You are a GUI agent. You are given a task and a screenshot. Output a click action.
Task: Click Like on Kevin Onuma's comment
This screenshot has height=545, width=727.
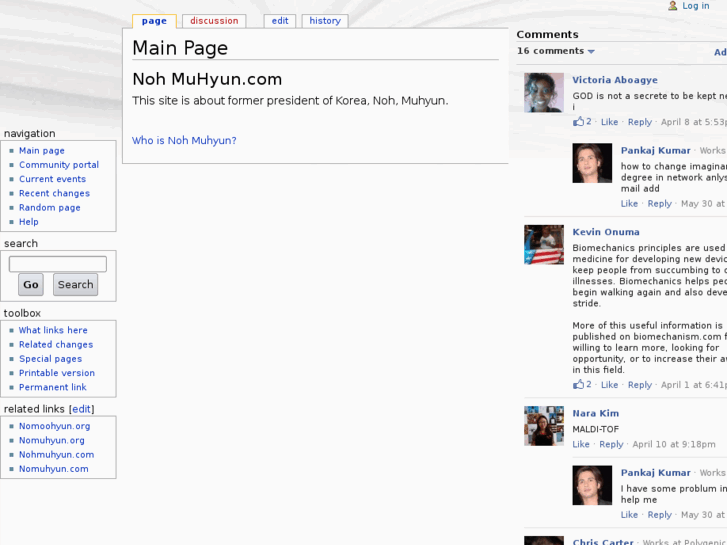click(609, 385)
